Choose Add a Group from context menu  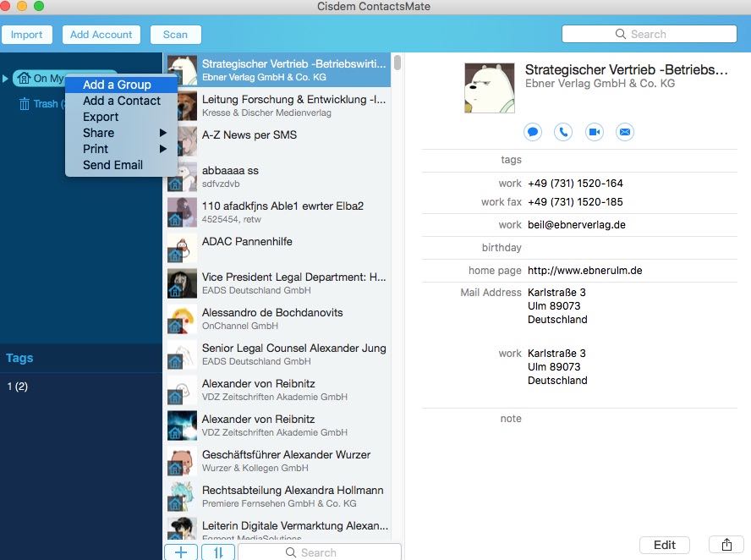(121, 85)
